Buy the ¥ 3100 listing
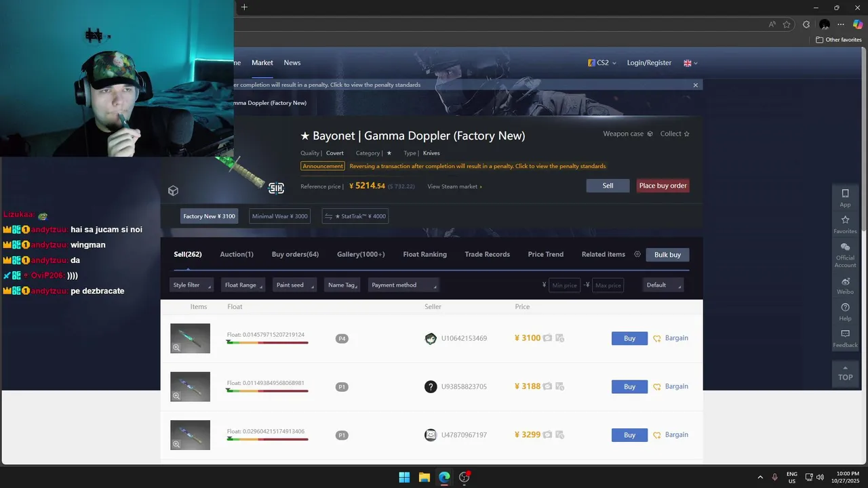The height and width of the screenshot is (488, 868). point(629,338)
